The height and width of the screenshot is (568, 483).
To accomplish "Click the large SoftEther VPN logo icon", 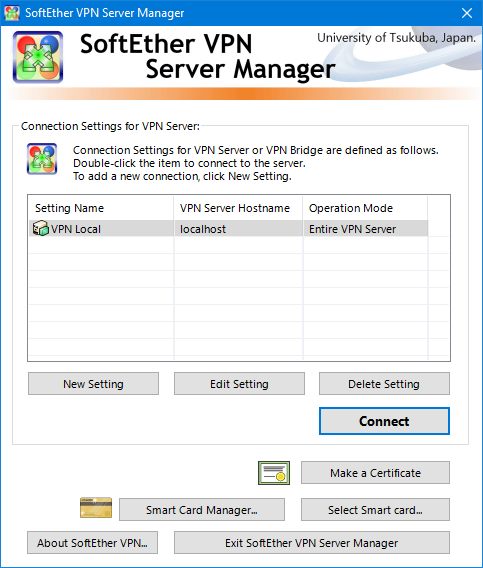I will click(38, 57).
